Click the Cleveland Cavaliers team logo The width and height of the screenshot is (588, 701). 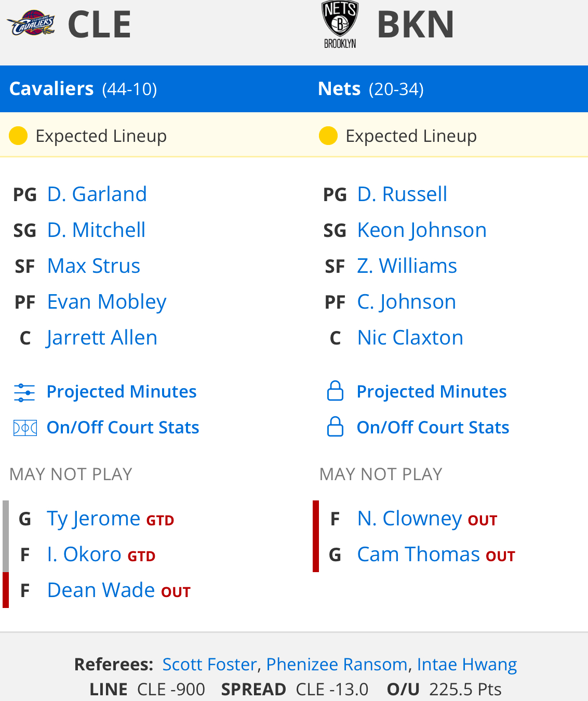[31, 23]
